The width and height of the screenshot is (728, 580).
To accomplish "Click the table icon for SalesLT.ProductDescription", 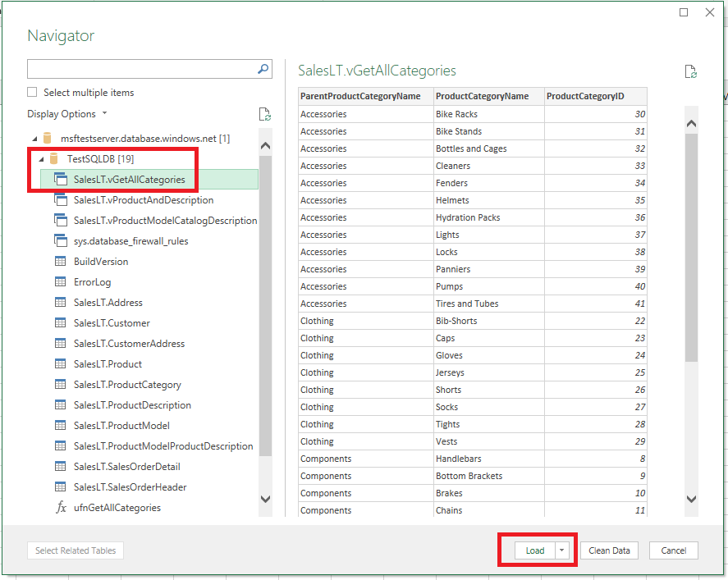I will [x=61, y=405].
